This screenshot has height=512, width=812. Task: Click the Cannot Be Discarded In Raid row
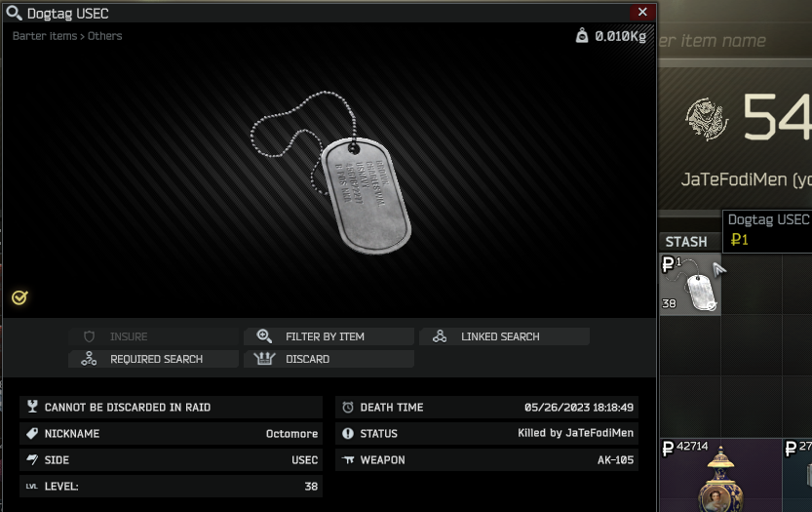pos(171,408)
